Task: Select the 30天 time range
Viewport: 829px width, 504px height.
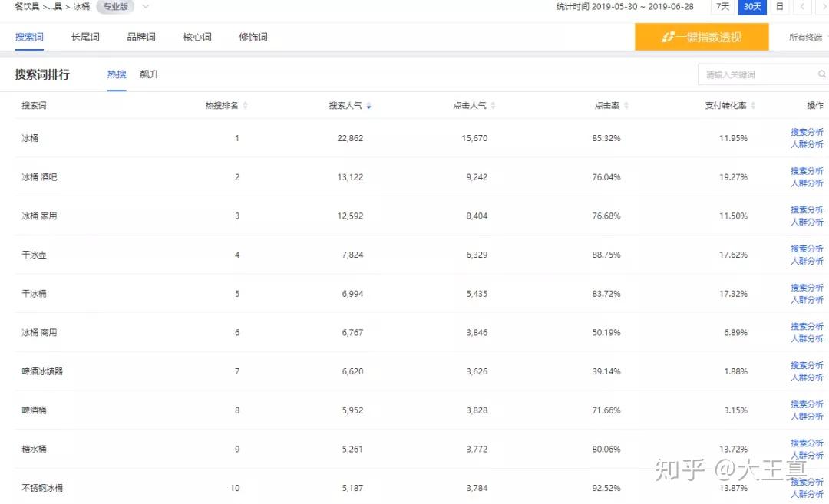Action: pyautogui.click(x=752, y=7)
